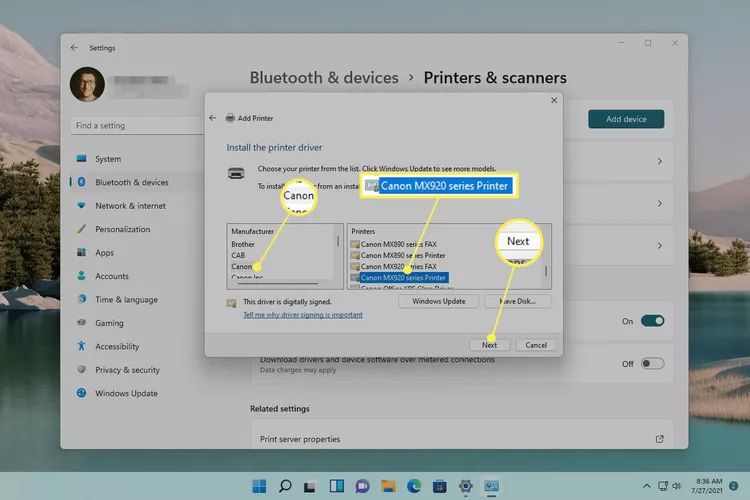Open volume tray icon
The width and height of the screenshot is (750, 500).
tap(676, 486)
